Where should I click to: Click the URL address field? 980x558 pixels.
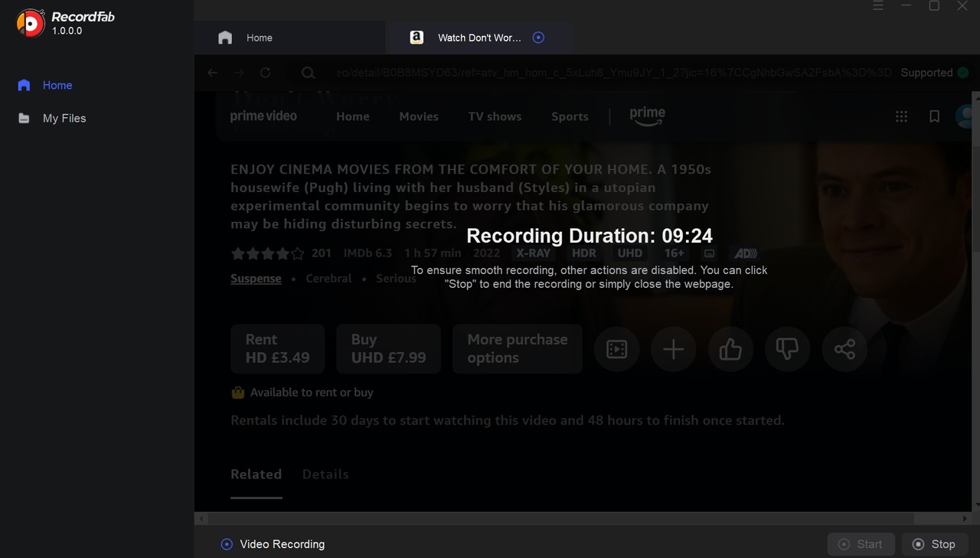tap(613, 73)
